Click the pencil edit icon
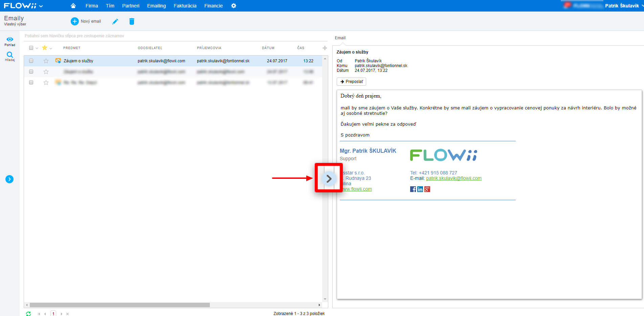The image size is (644, 316). tap(115, 21)
